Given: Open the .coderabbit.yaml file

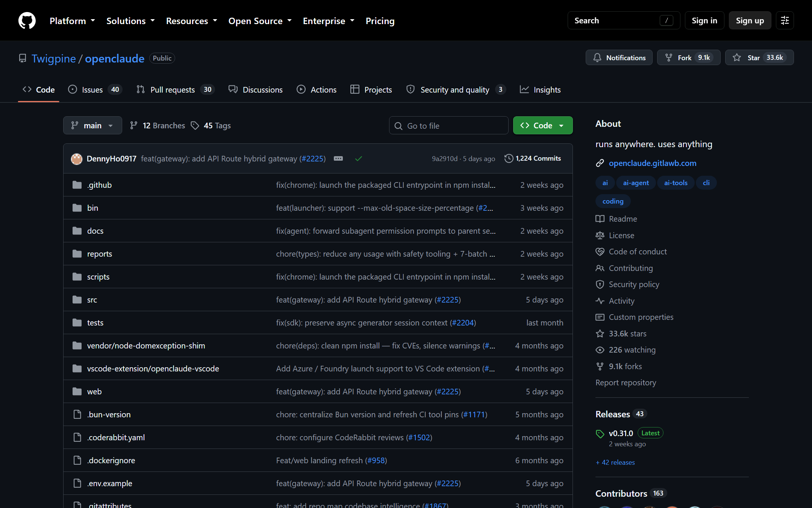Looking at the screenshot, I should (x=116, y=437).
